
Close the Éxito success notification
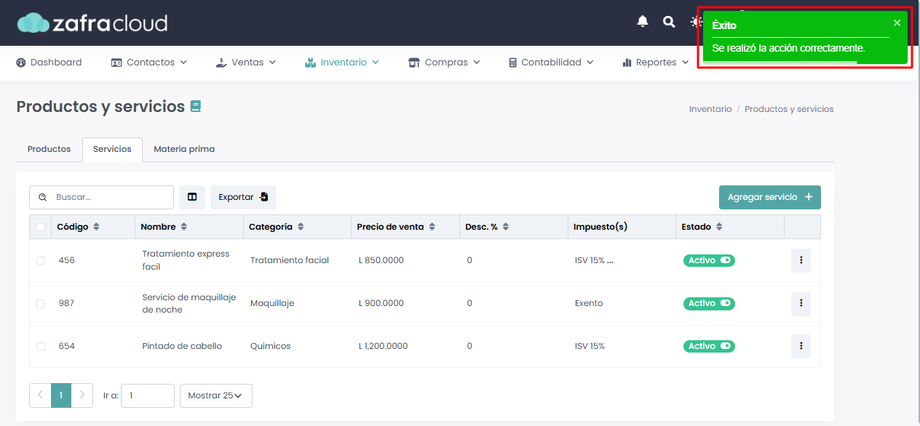897,23
